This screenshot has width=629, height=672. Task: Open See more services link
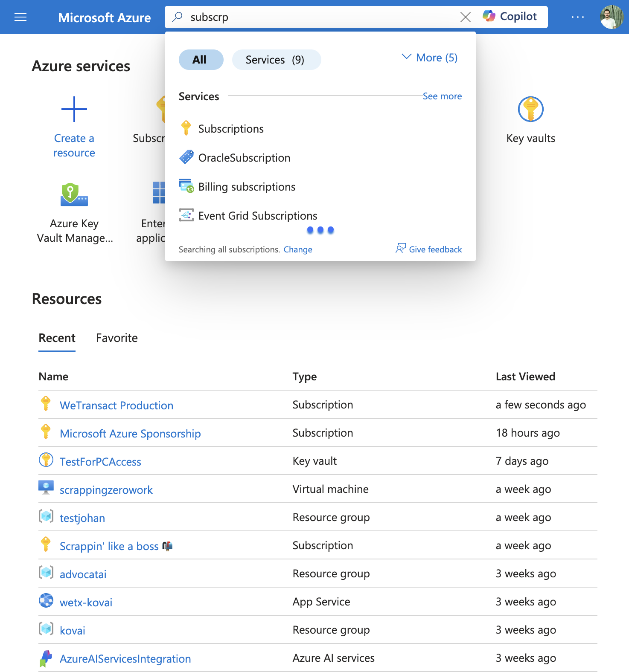(x=442, y=96)
